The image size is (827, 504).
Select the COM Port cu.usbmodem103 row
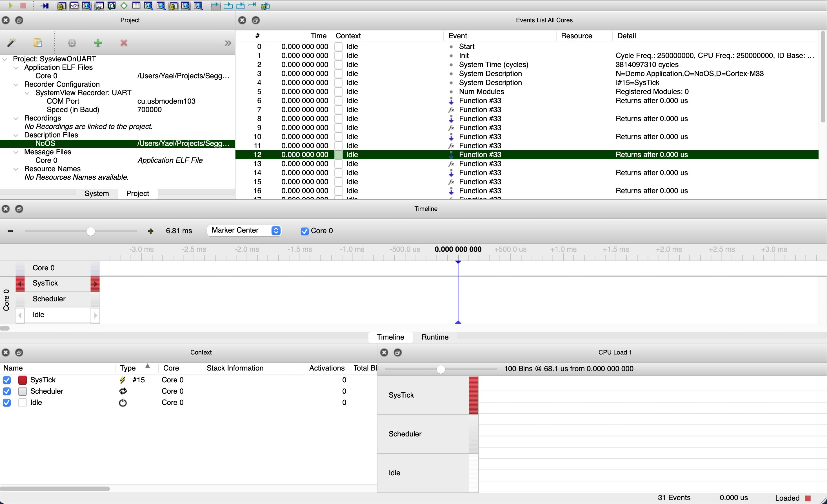[x=117, y=101]
